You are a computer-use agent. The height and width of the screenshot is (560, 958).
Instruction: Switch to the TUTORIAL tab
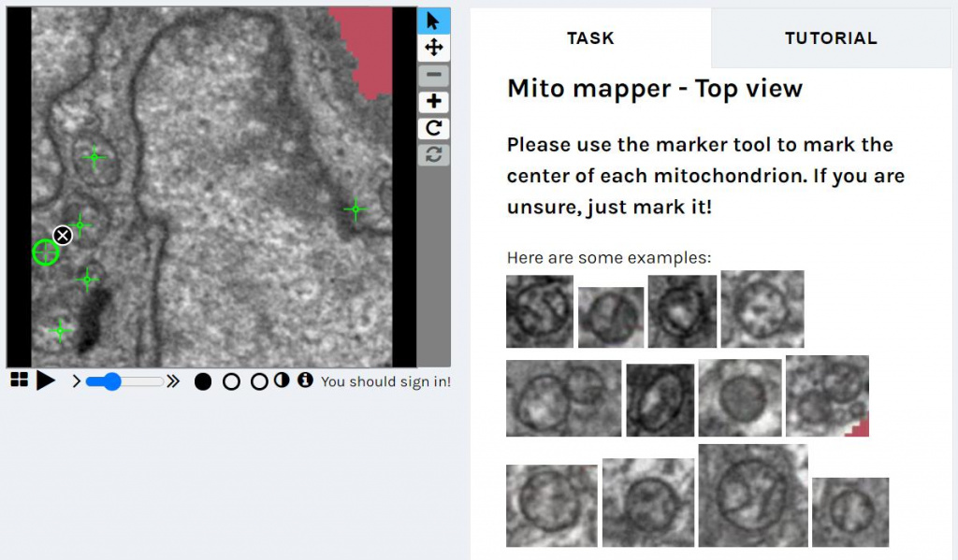tap(831, 38)
